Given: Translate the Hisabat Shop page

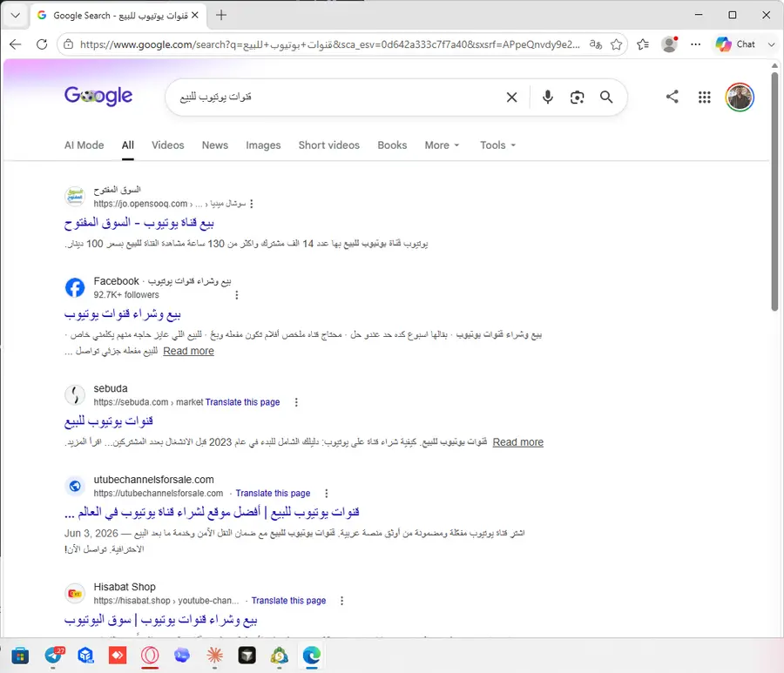Looking at the screenshot, I should (288, 601).
